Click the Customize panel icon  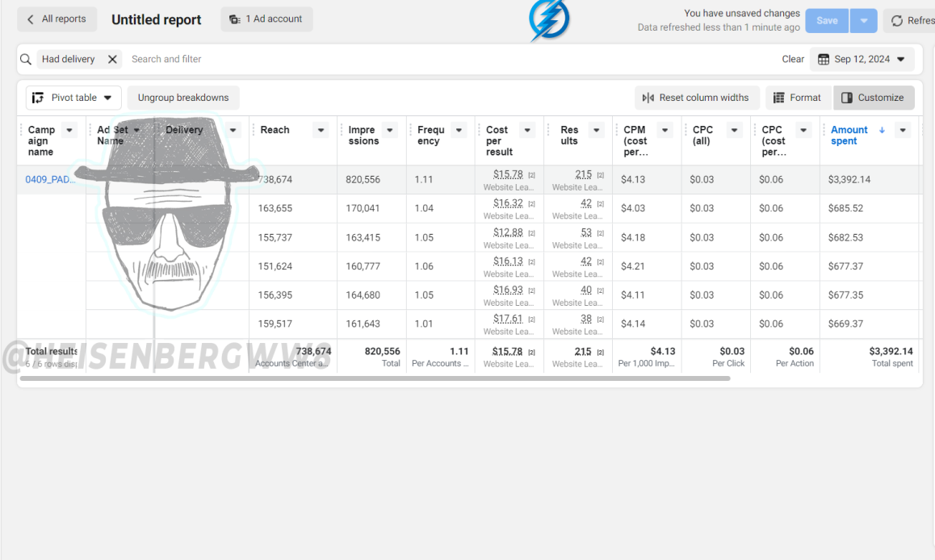pos(847,98)
